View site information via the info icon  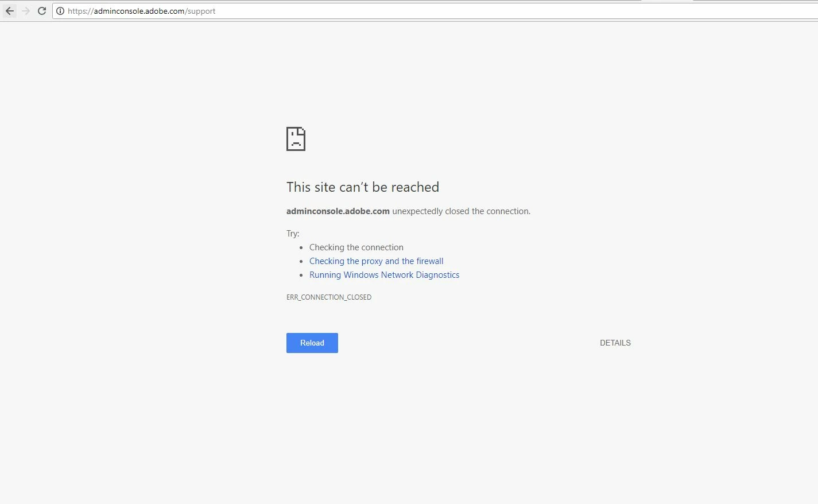60,11
